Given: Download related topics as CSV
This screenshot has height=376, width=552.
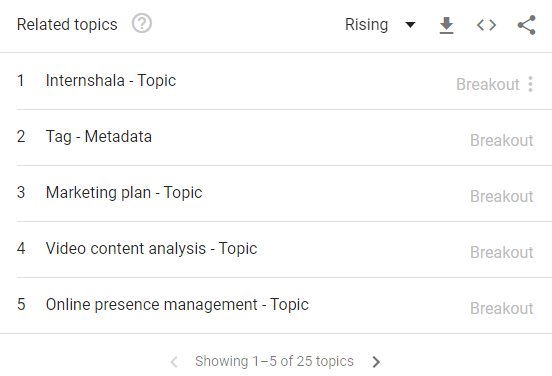Looking at the screenshot, I should tap(446, 25).
